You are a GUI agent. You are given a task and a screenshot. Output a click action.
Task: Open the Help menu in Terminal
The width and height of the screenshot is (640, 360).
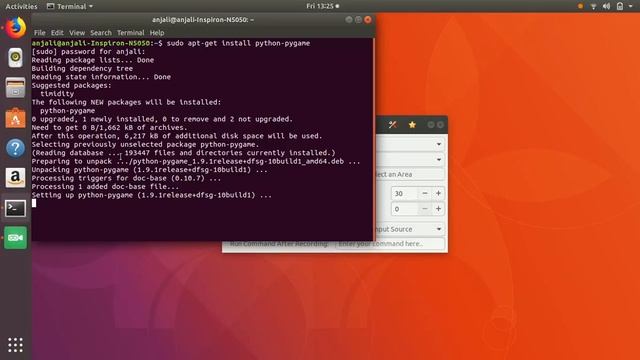(157, 33)
